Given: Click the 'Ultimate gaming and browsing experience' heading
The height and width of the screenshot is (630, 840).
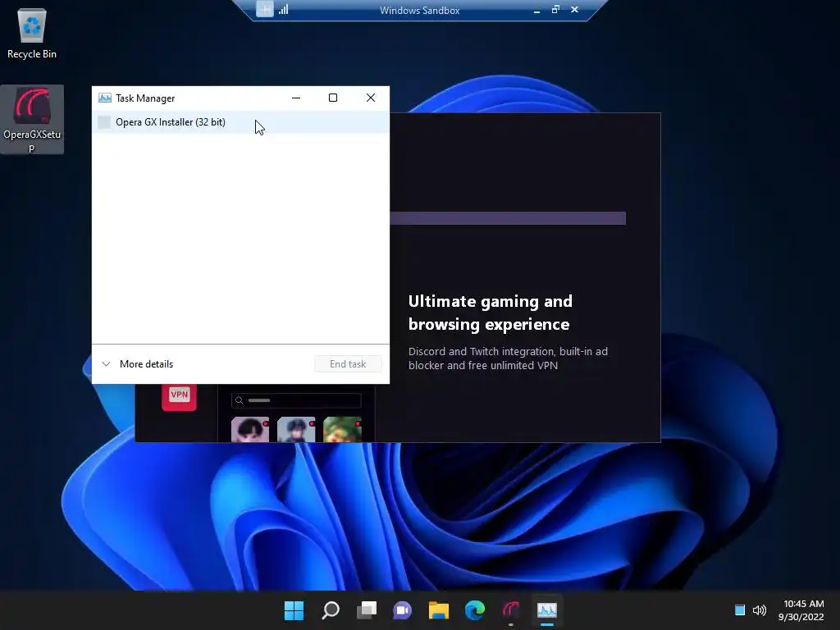Looking at the screenshot, I should click(491, 313).
